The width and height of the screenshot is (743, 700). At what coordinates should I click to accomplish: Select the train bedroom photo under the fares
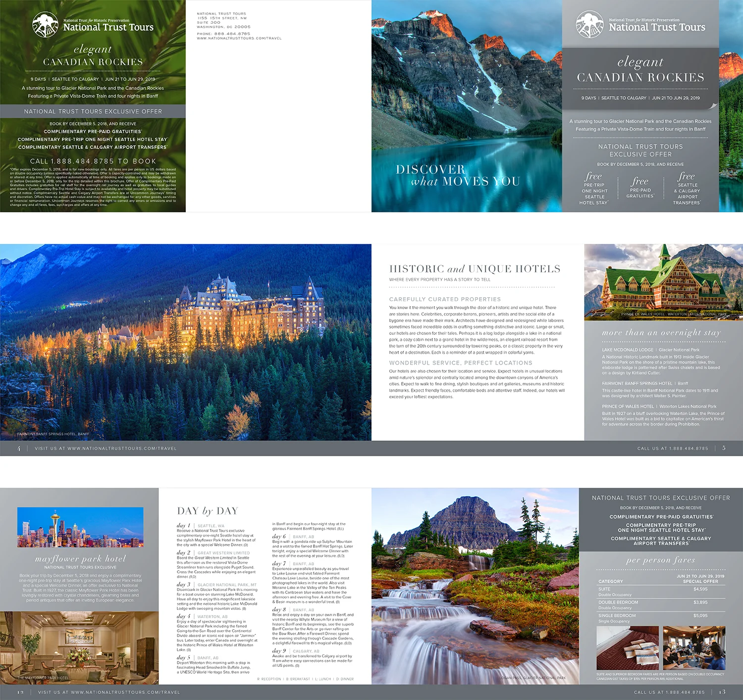(x=628, y=648)
